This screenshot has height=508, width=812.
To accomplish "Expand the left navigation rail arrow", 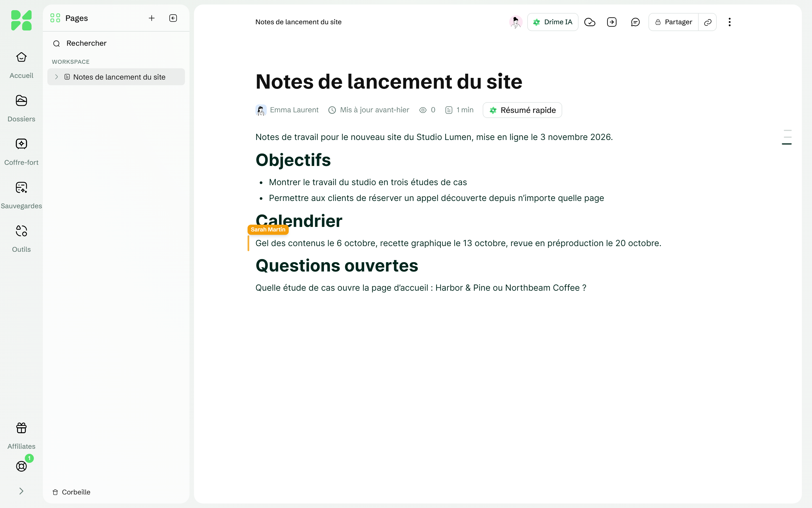I will tap(21, 491).
